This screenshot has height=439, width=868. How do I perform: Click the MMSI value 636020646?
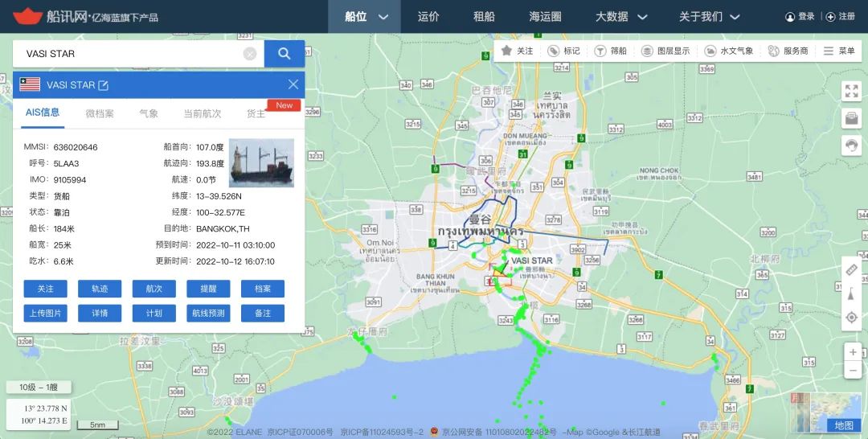tap(76, 147)
